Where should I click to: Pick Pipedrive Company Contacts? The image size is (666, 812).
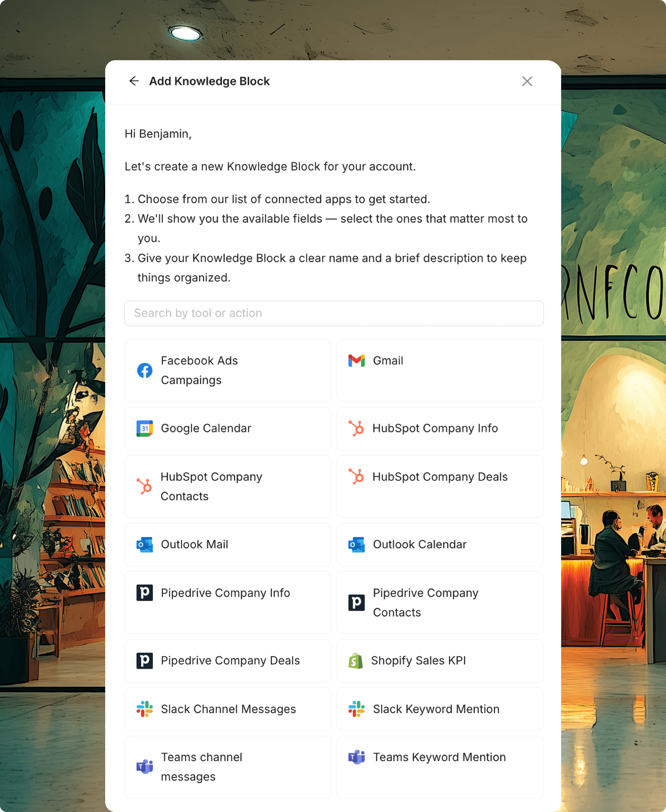pyautogui.click(x=440, y=602)
